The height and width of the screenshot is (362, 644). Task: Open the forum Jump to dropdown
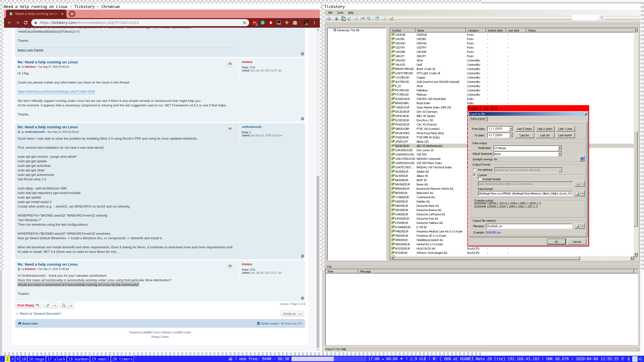(x=292, y=314)
